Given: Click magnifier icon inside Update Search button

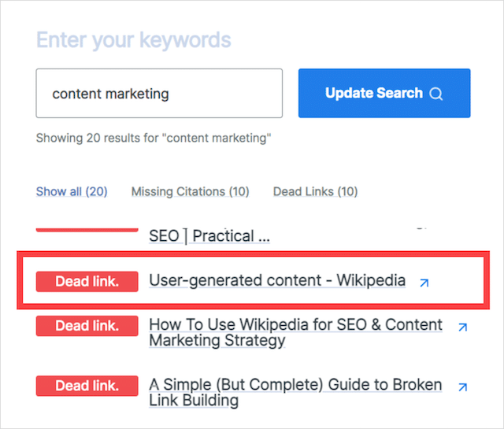Looking at the screenshot, I should [436, 94].
